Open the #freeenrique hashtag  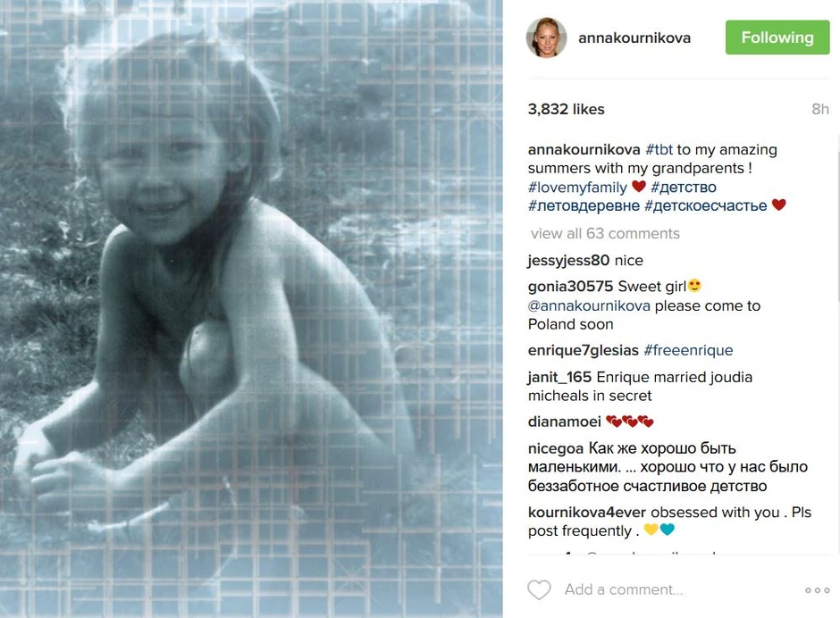(688, 350)
